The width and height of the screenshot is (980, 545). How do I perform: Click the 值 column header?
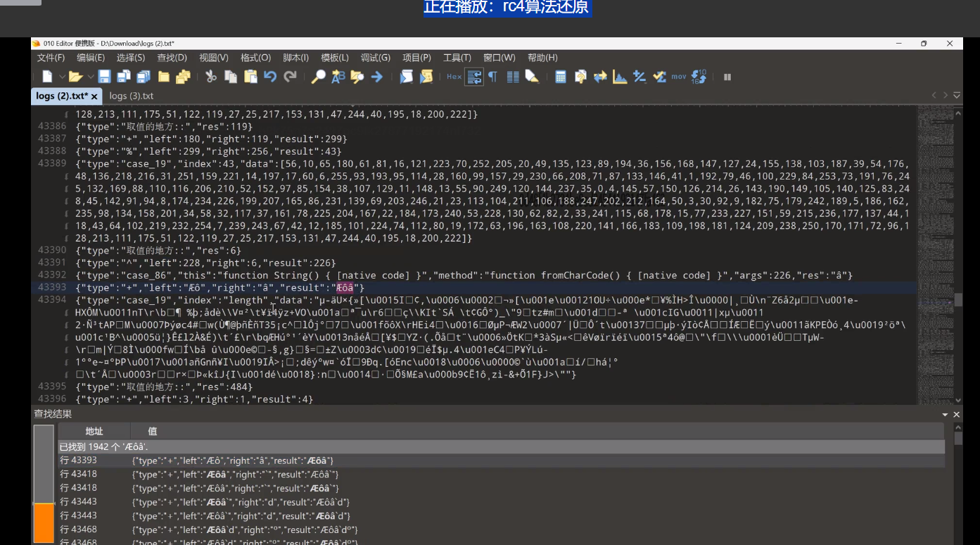click(152, 431)
